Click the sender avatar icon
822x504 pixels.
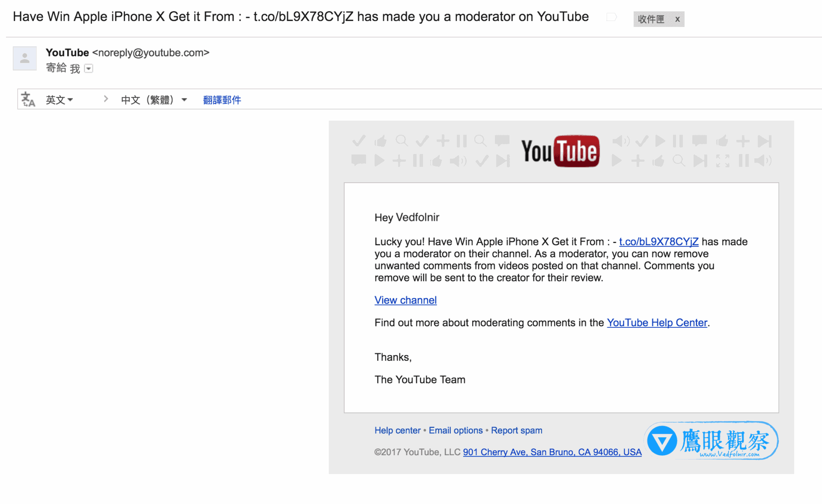[x=25, y=58]
